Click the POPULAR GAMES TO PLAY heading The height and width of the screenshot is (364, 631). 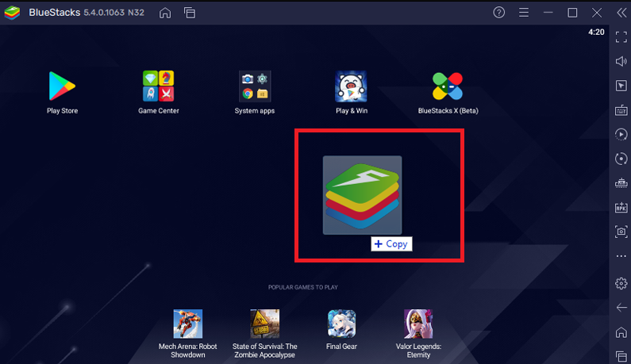coord(303,287)
